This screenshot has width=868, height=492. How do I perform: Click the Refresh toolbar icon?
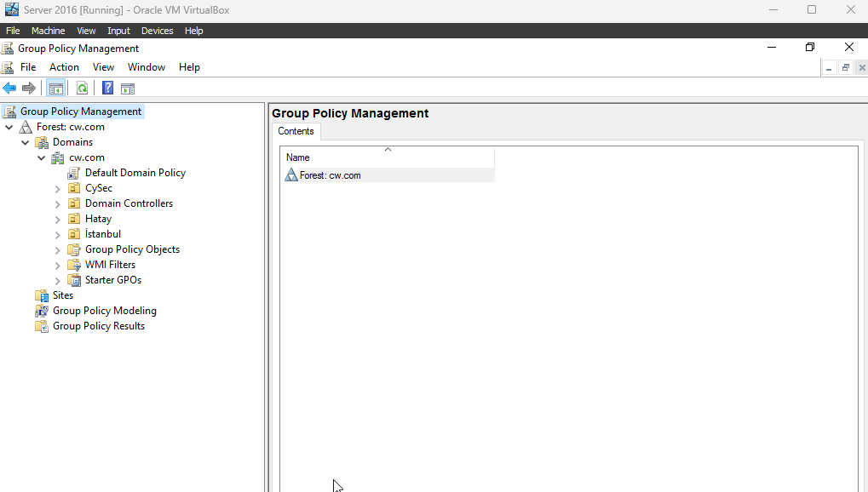(x=82, y=88)
